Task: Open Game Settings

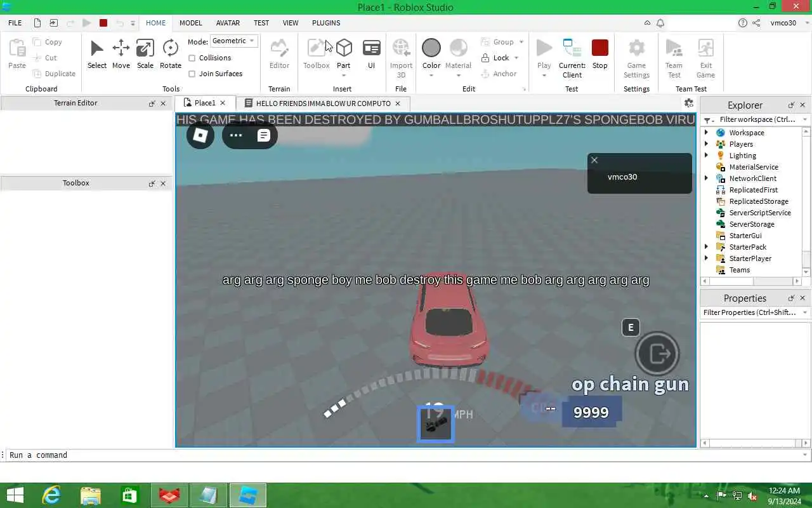Action: (x=636, y=58)
